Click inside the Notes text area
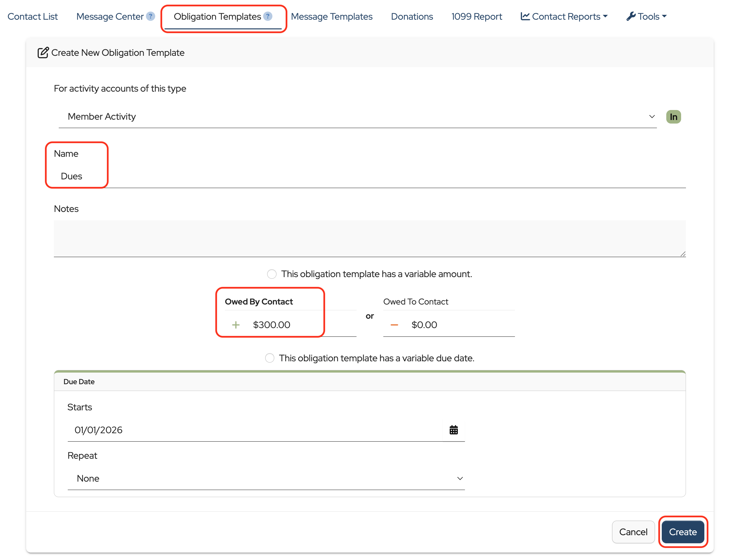Image resolution: width=735 pixels, height=560 pixels. coord(369,238)
